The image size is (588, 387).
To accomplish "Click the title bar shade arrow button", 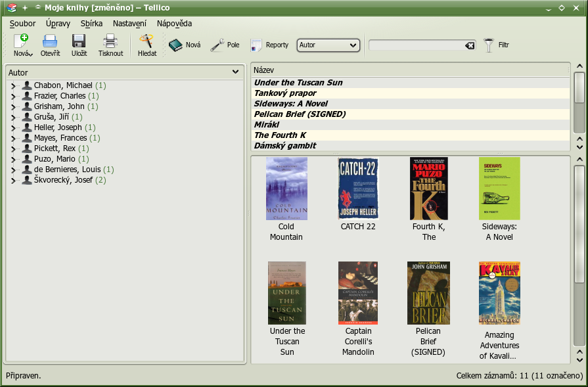I will point(37,7).
